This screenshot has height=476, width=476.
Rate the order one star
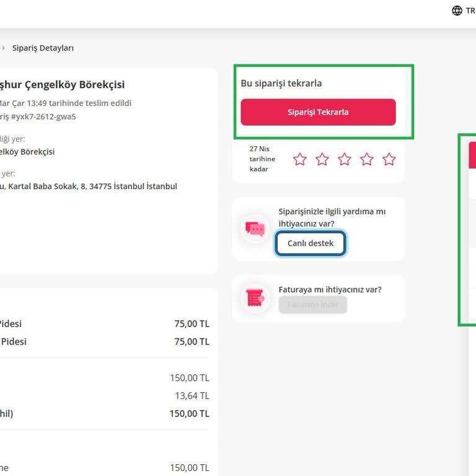(x=300, y=159)
